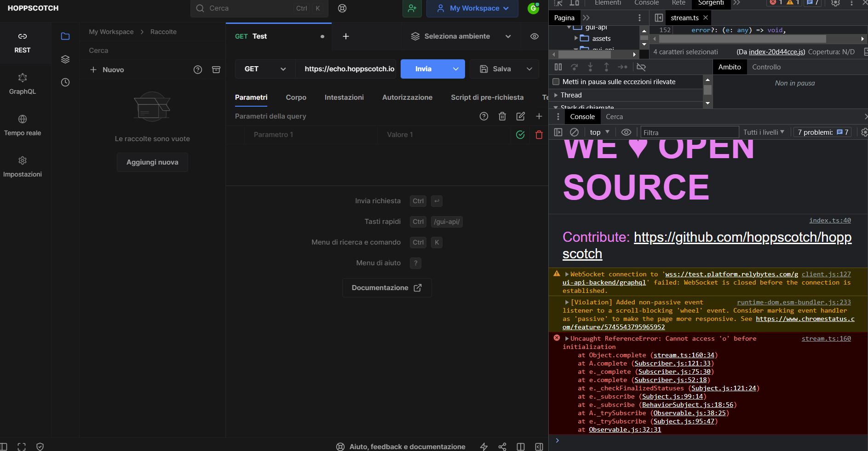Clear the console with the block icon
This screenshot has height=451, width=868.
[x=574, y=132]
